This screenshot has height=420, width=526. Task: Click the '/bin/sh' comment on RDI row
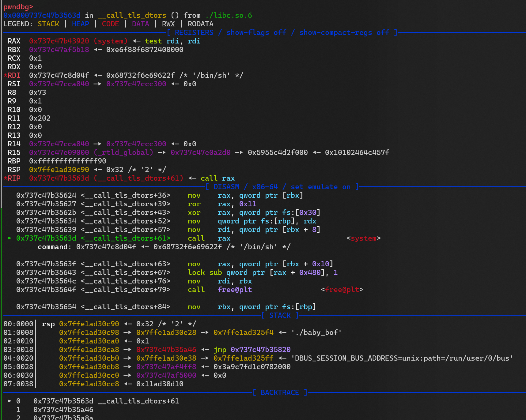(211, 75)
